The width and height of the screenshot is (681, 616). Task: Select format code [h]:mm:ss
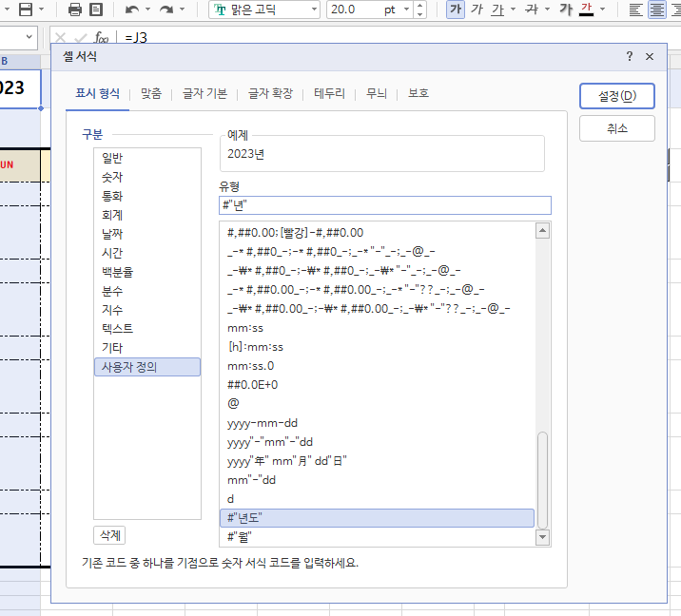377,347
